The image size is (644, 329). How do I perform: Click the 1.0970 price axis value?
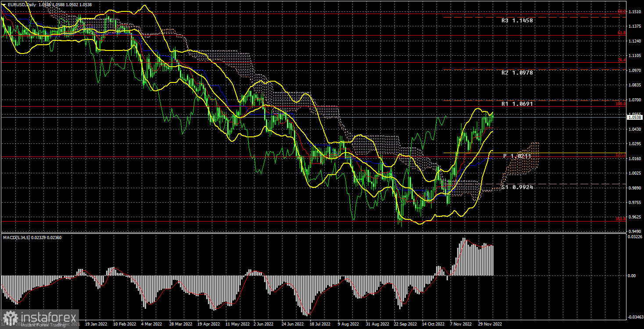pos(635,71)
